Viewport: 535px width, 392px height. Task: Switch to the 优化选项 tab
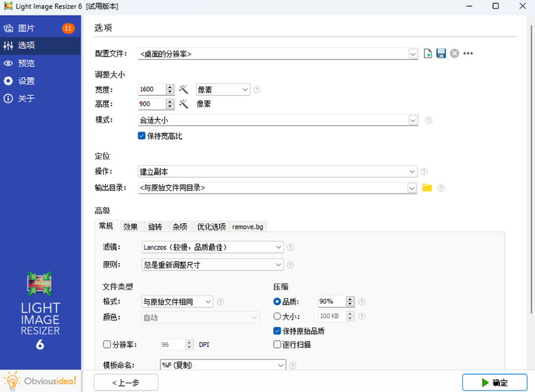211,227
